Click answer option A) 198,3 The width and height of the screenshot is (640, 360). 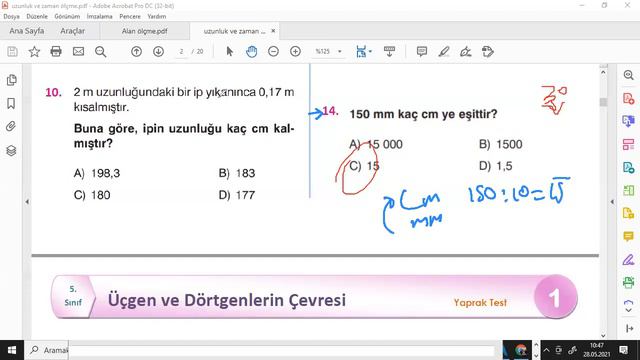(97, 173)
